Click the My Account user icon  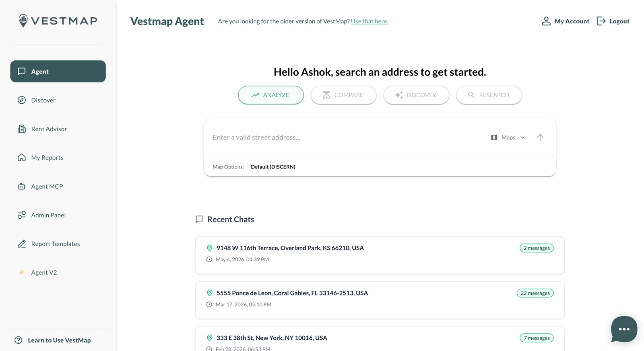coord(546,21)
